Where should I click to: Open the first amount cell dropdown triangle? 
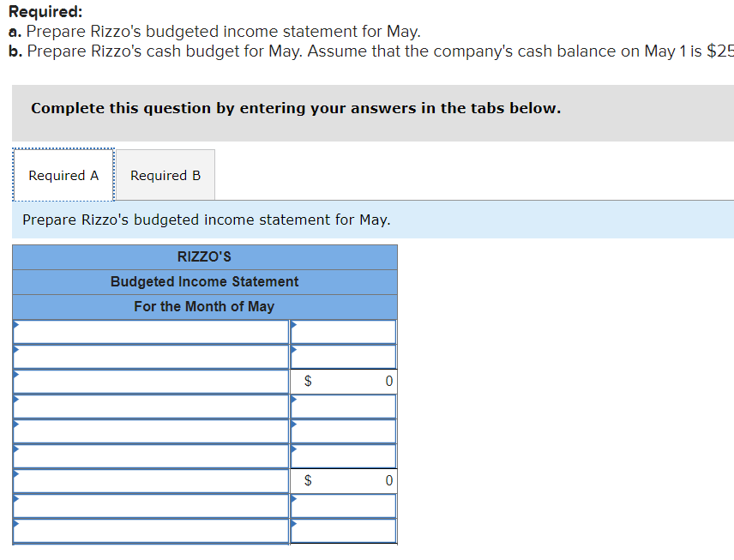click(x=294, y=326)
